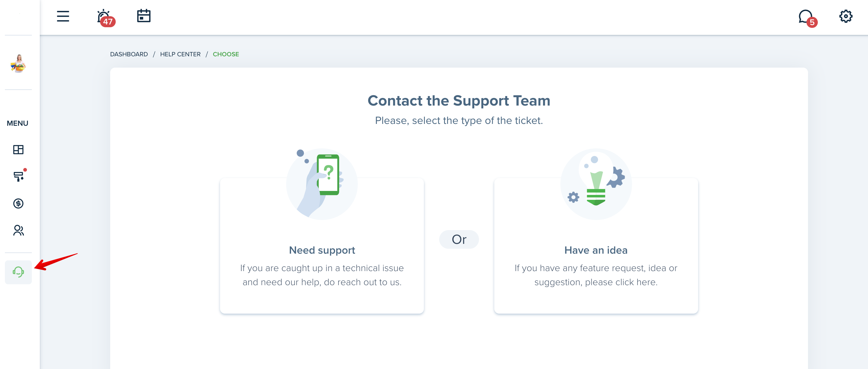The image size is (868, 369).
Task: Open the hamburger menu
Action: (x=63, y=16)
